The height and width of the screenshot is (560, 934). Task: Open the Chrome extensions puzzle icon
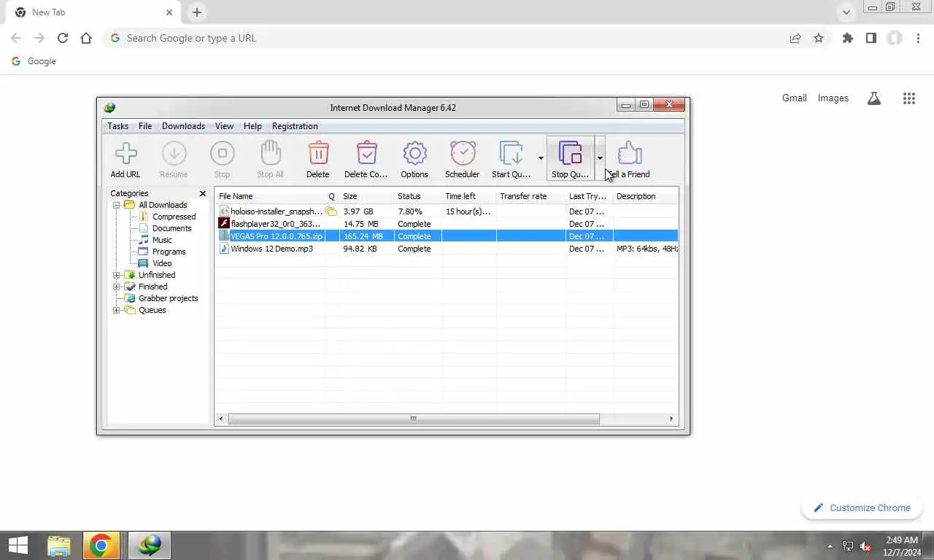tap(847, 38)
